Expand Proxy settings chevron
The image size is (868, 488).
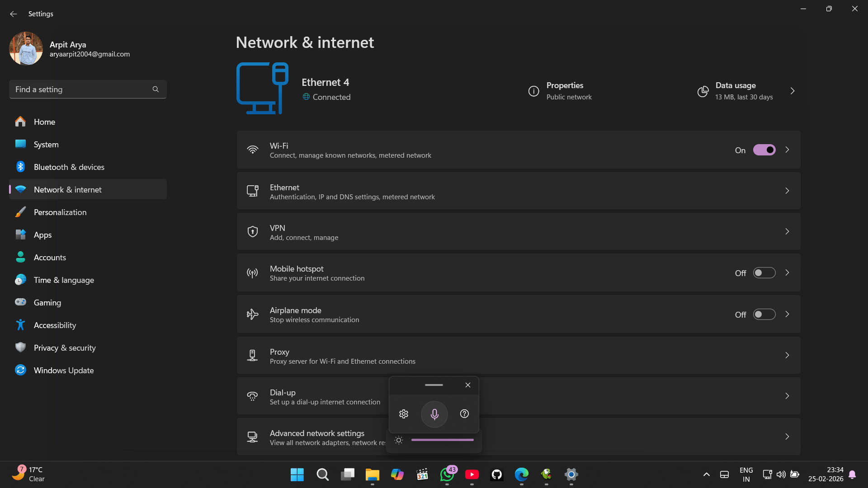787,356
